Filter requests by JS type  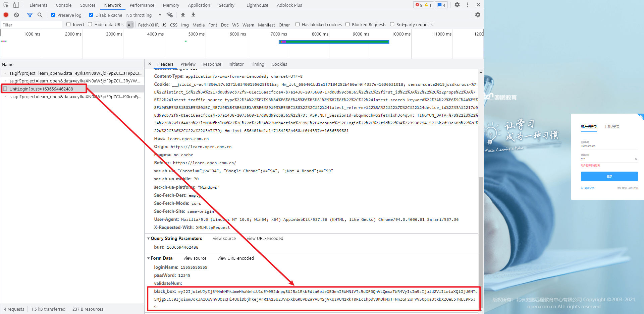pyautogui.click(x=164, y=25)
